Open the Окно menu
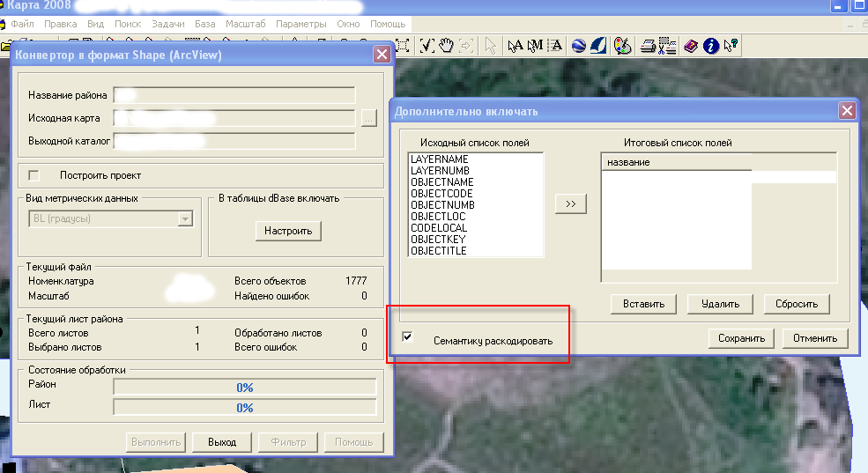 pos(348,24)
